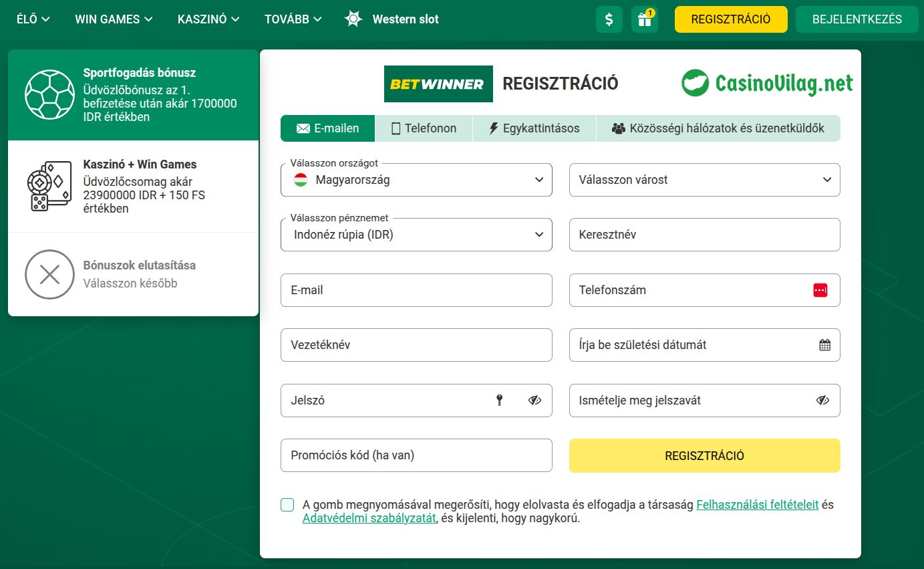Open the Válasszon várost dropdown
This screenshot has width=924, height=569.
click(705, 180)
